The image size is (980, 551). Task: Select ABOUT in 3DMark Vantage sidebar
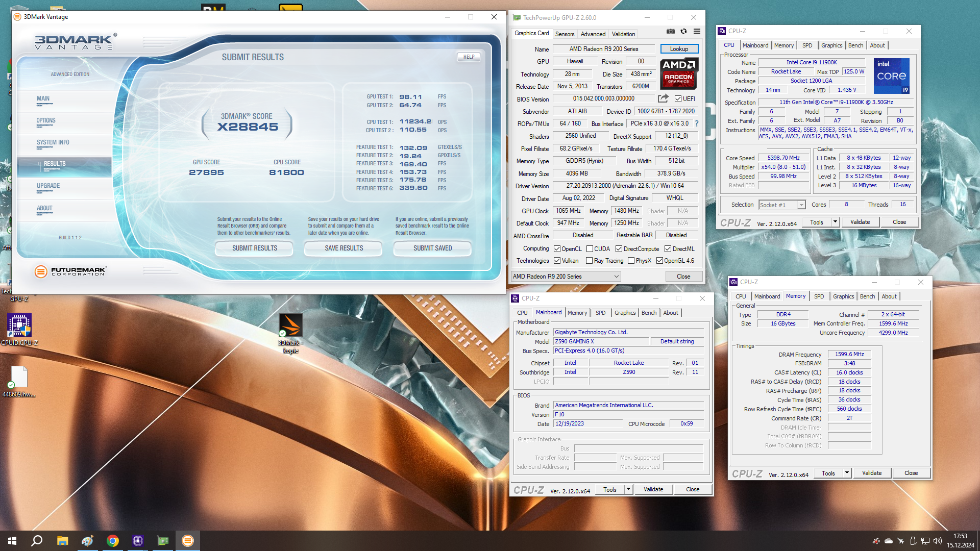click(x=64, y=210)
